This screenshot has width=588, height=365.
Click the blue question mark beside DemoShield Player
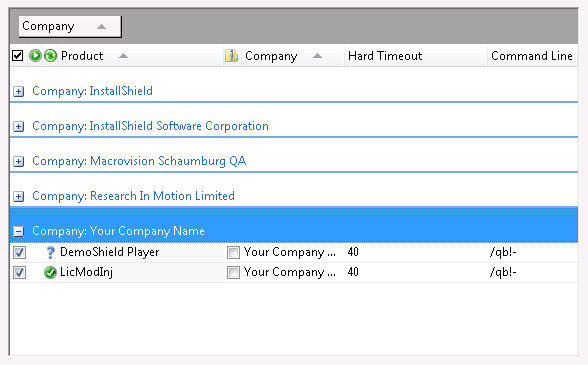(50, 252)
